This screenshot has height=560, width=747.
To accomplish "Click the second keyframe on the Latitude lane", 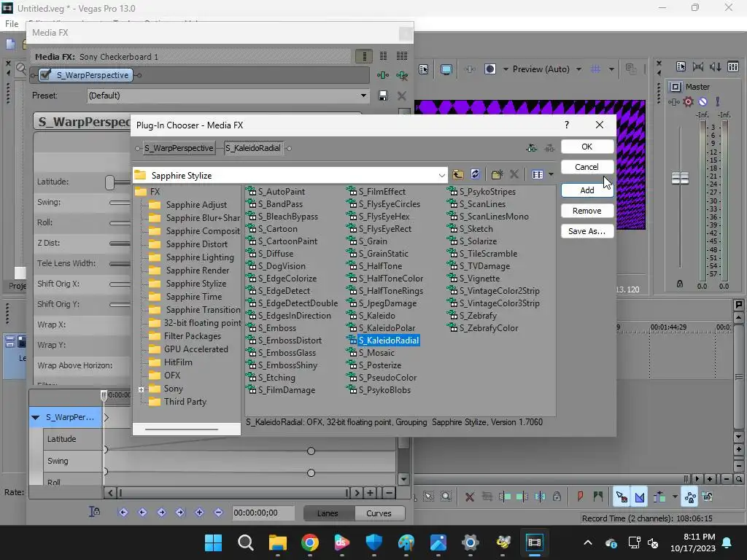I will [311, 451].
